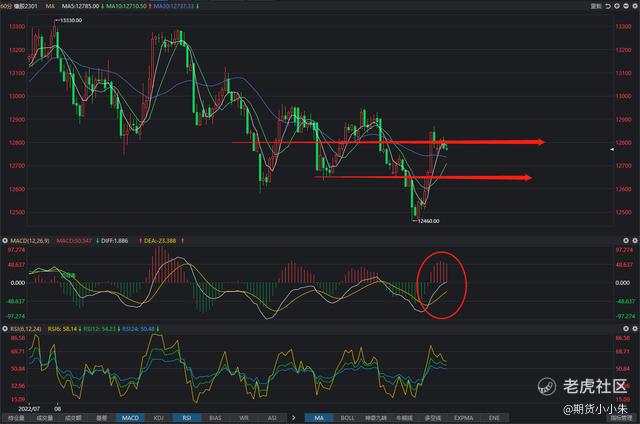Click the DEA:-23.388 value
This screenshot has height=424, width=640.
160,241
